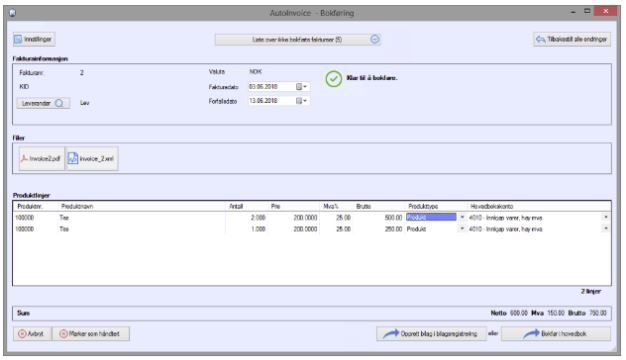Click the round arrow icon on the invoice list bar
This screenshot has height=360, width=626.
(x=374, y=39)
